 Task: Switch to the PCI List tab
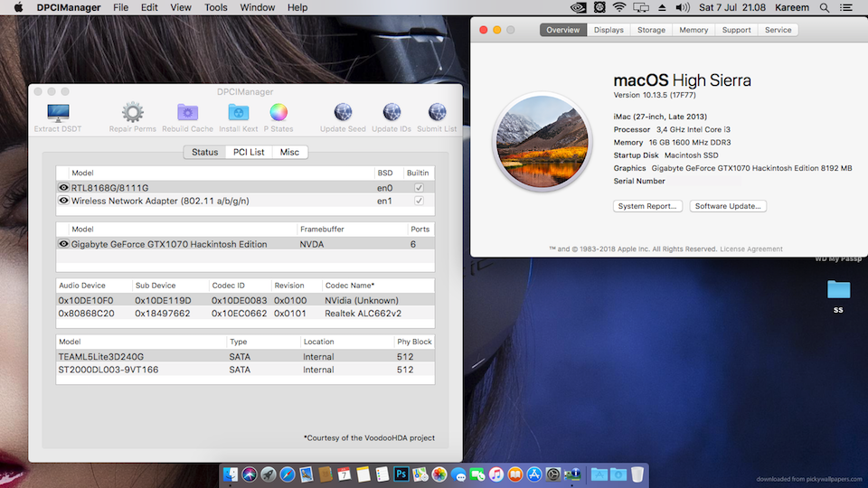(249, 152)
